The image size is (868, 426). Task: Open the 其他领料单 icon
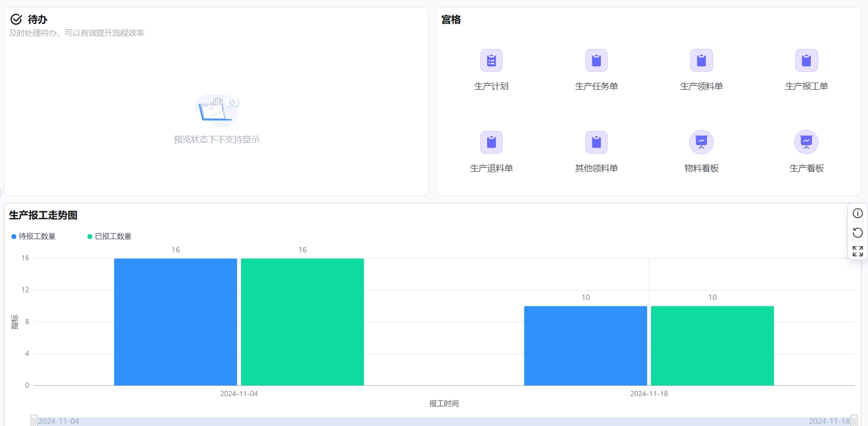click(x=596, y=142)
